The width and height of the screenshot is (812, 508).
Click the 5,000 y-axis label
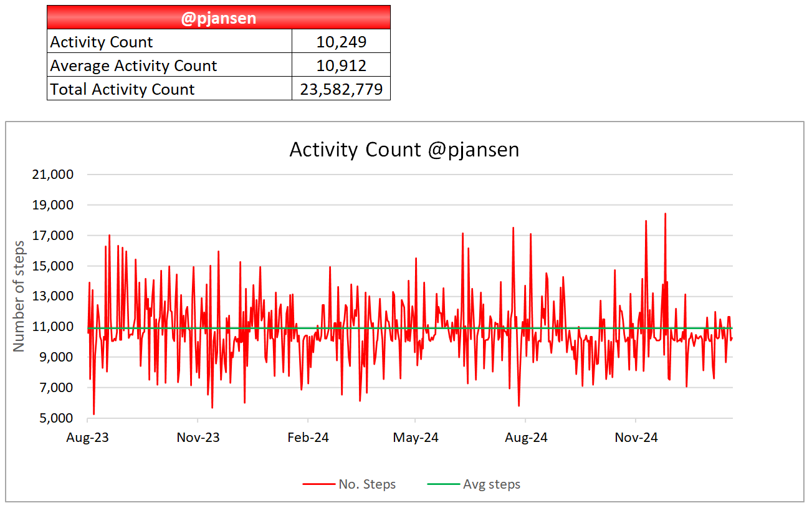coord(57,418)
